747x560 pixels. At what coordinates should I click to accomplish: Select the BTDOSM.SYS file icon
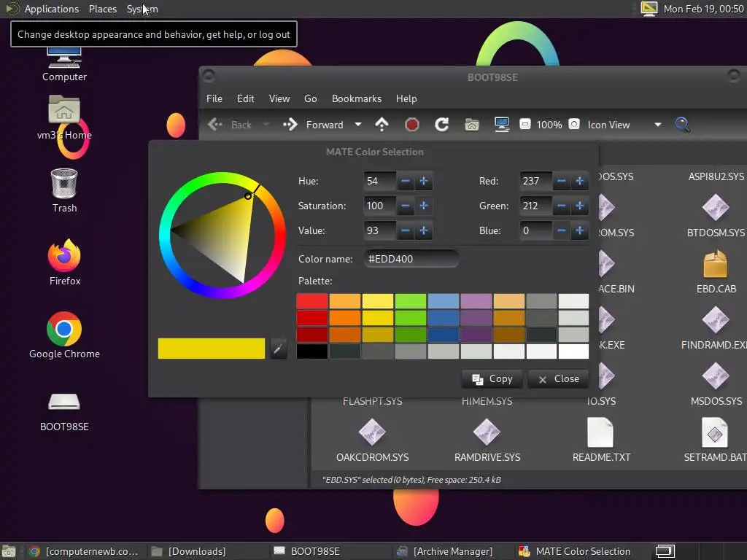(x=716, y=208)
